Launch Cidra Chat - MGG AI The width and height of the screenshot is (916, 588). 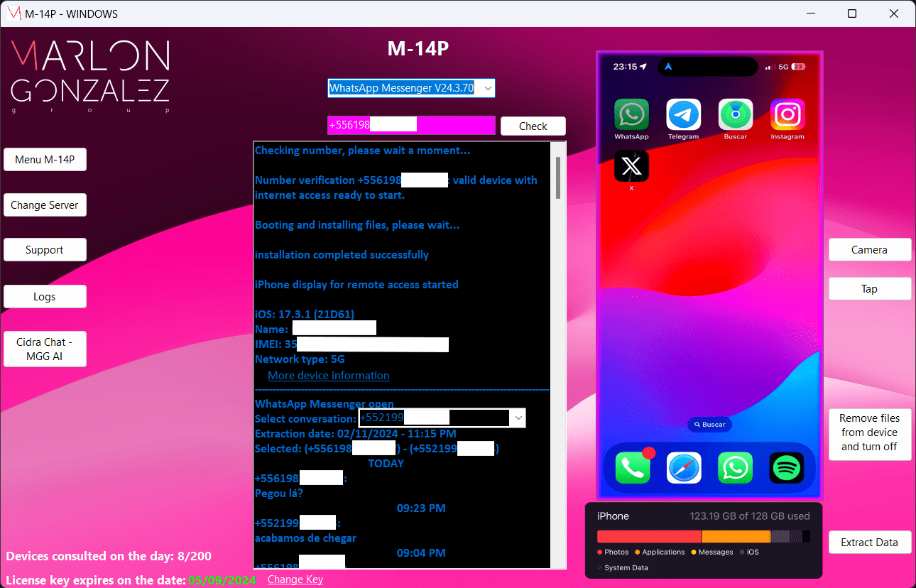coord(45,349)
